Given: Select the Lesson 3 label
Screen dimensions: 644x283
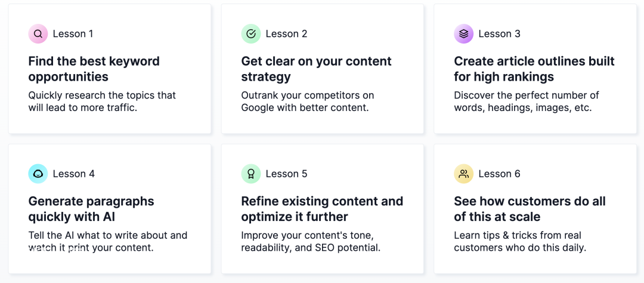Looking at the screenshot, I should point(500,33).
